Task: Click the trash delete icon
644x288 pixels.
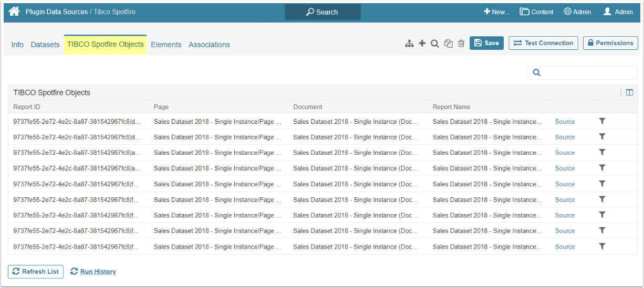Action: click(x=461, y=44)
